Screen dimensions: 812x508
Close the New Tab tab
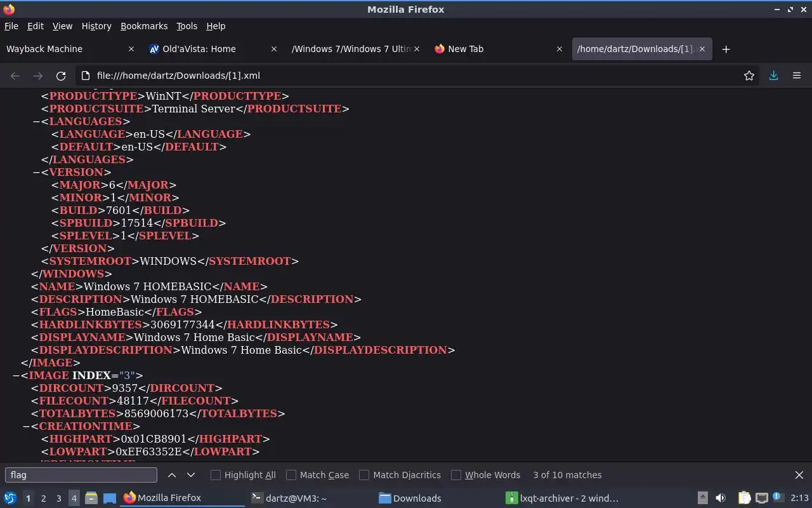pyautogui.click(x=560, y=49)
